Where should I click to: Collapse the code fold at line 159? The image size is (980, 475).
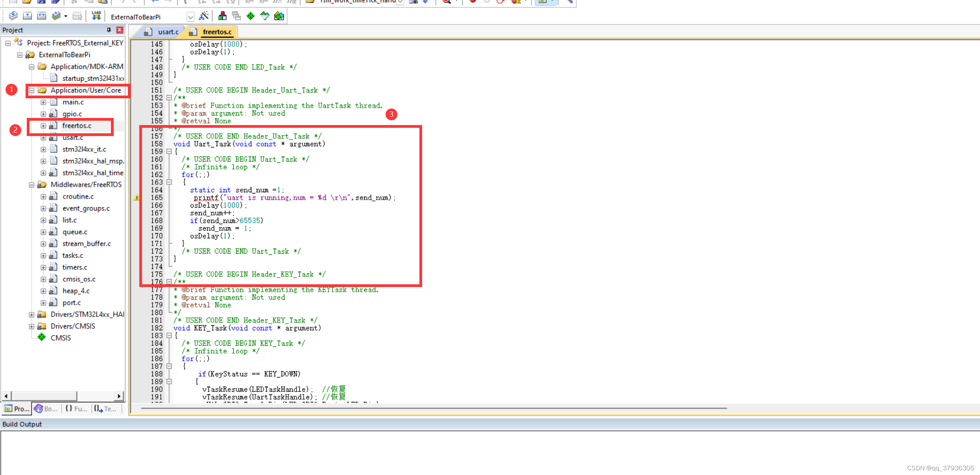click(169, 151)
